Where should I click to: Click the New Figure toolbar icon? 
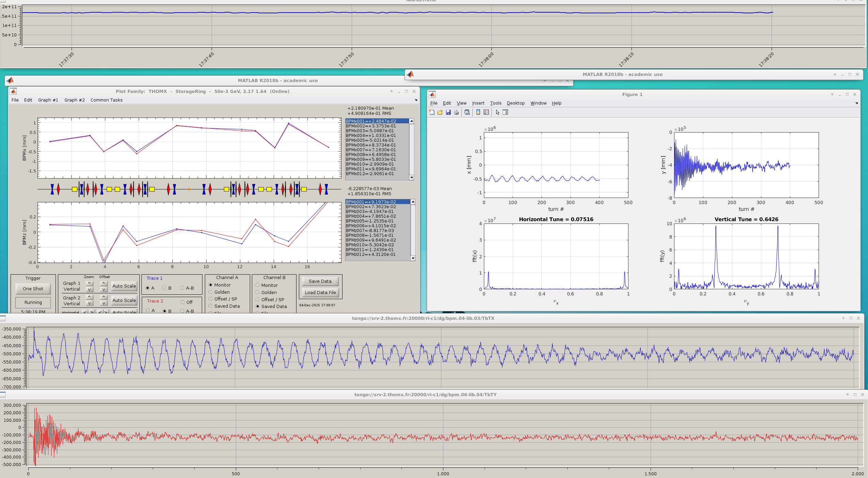pyautogui.click(x=432, y=112)
